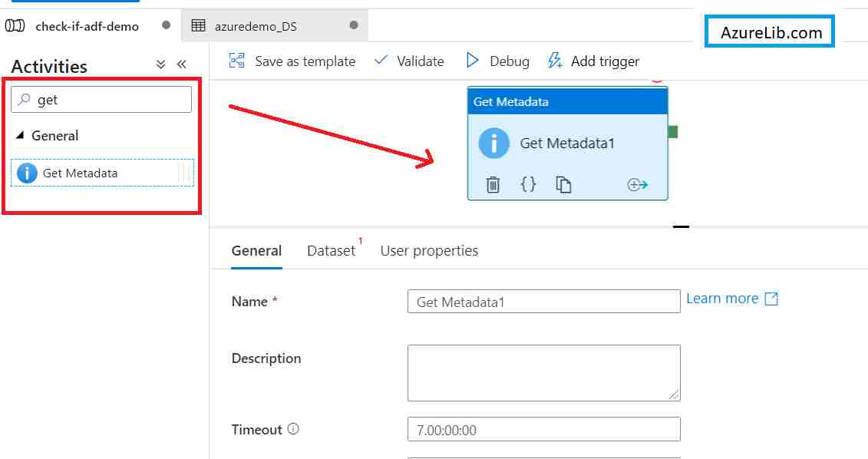Click the magnifier icon in the activities search

25,100
